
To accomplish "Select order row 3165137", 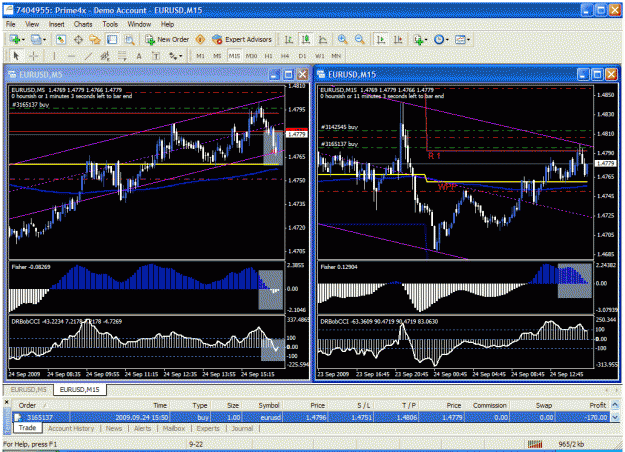I will pos(311,417).
